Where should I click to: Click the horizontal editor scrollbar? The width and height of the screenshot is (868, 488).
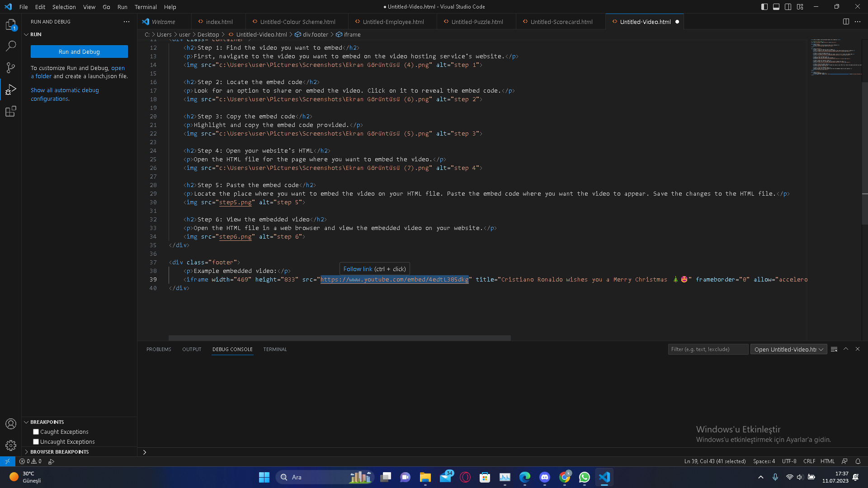pos(340,338)
